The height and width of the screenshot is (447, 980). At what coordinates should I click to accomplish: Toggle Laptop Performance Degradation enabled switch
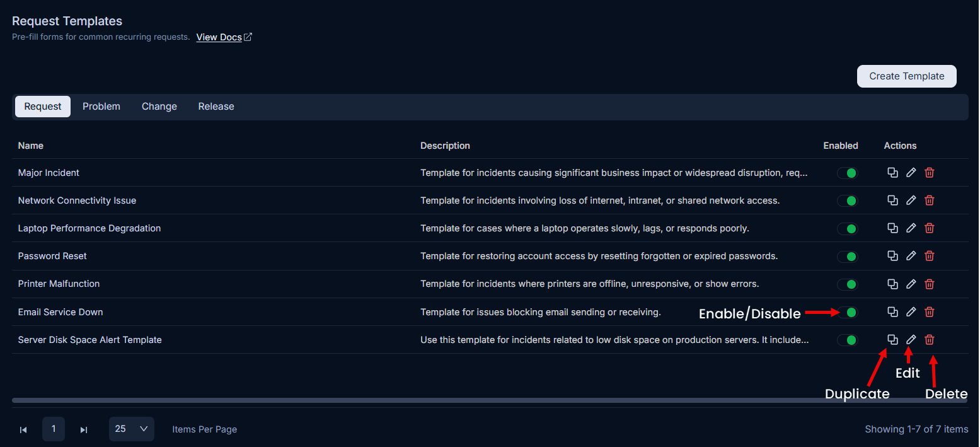pyautogui.click(x=848, y=228)
